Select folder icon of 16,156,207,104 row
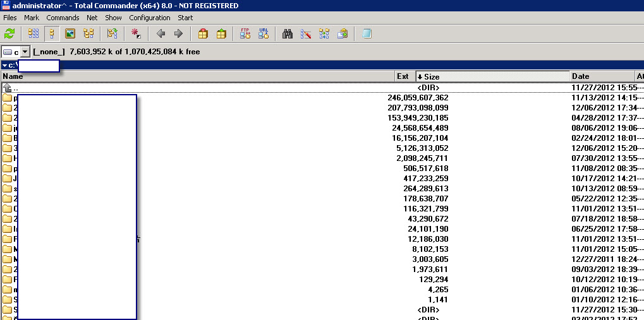 click(7, 138)
